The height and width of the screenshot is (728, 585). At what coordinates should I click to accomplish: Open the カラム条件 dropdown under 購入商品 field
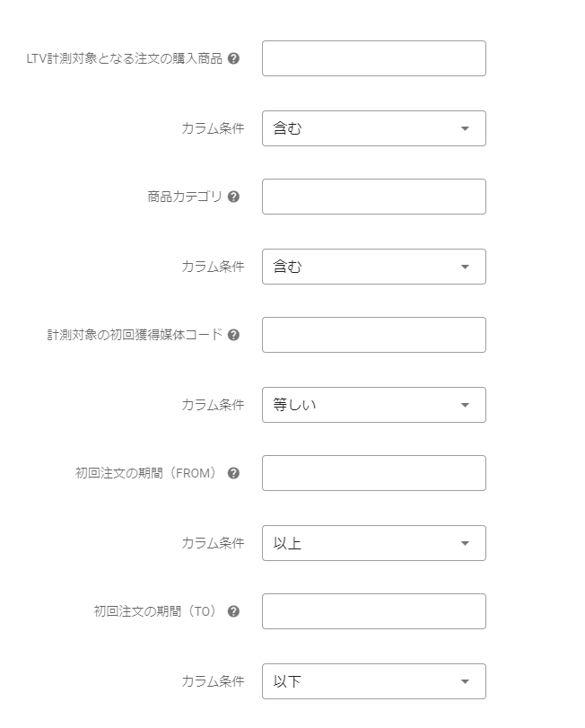pyautogui.click(x=373, y=128)
